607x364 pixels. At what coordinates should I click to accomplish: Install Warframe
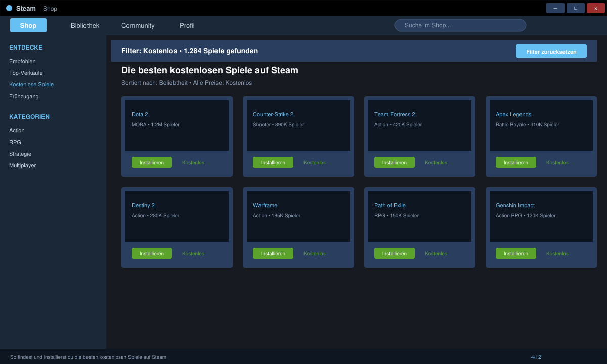[x=273, y=253]
